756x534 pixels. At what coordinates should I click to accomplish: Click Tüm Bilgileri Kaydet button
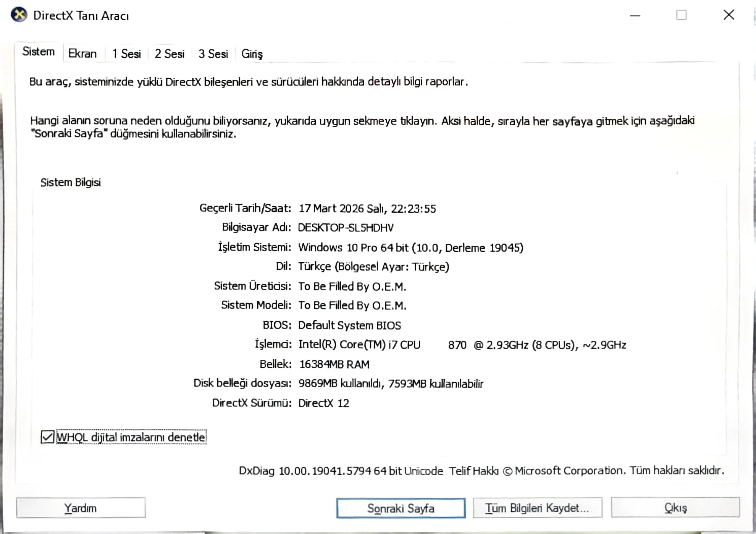(537, 508)
